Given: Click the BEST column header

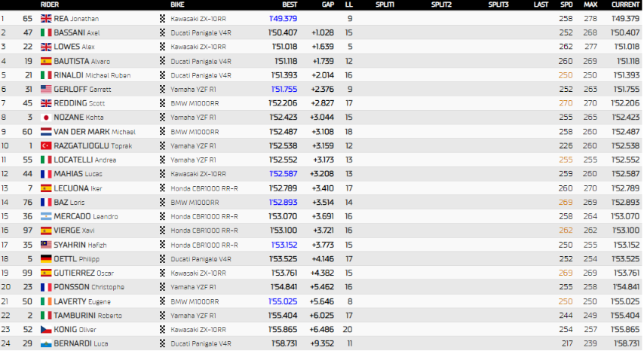Looking at the screenshot, I should [x=290, y=5].
